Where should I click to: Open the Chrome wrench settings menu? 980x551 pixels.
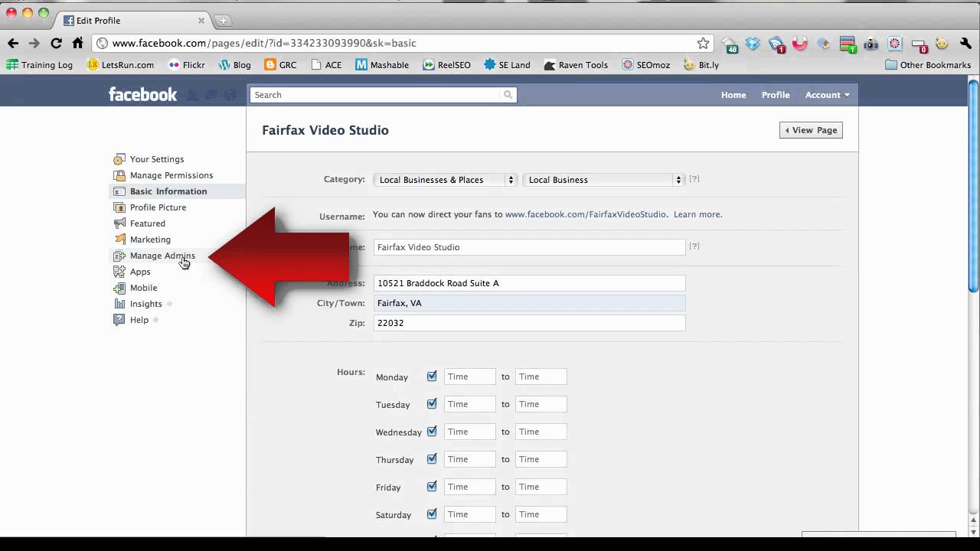pyautogui.click(x=965, y=44)
